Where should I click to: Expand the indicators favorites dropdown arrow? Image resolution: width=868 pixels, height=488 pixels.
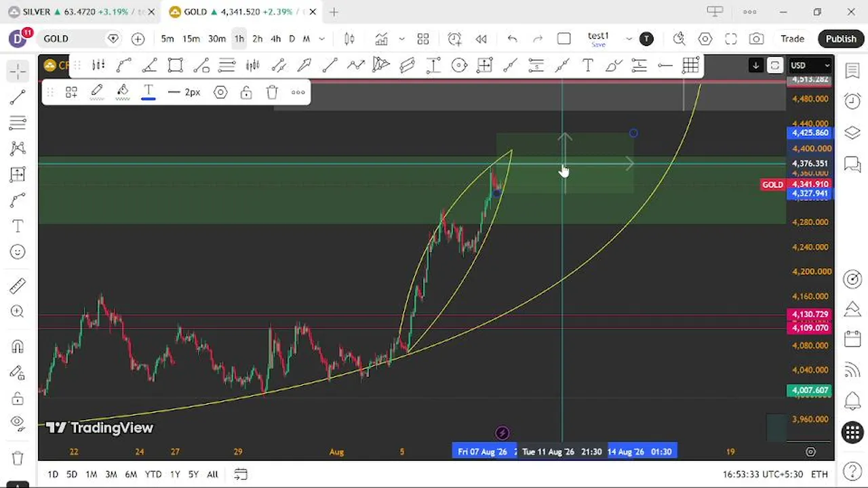tap(401, 39)
